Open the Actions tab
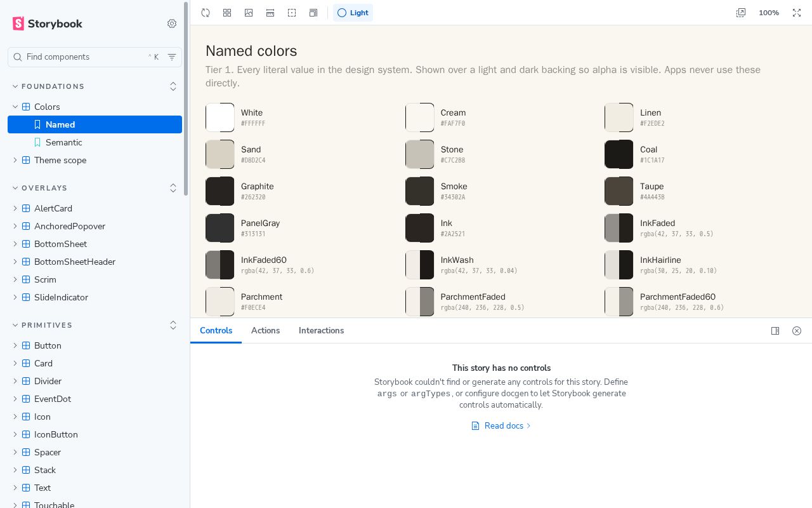 (265, 331)
